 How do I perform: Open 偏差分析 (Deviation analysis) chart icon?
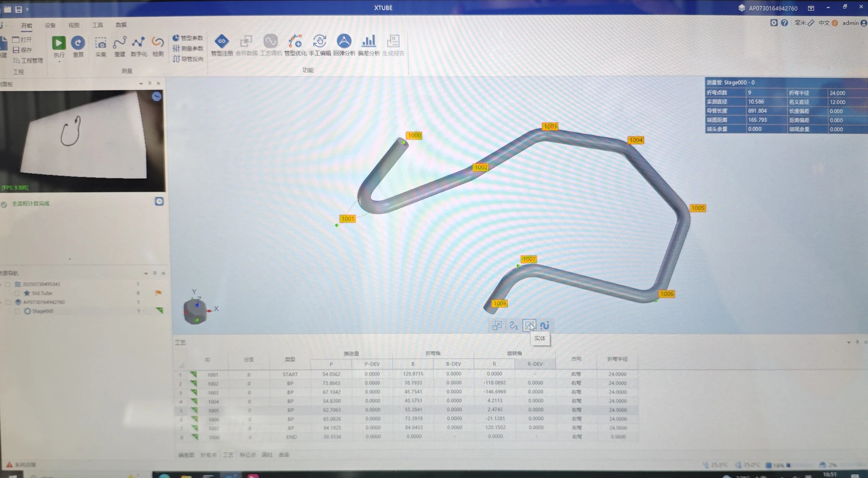click(x=369, y=42)
